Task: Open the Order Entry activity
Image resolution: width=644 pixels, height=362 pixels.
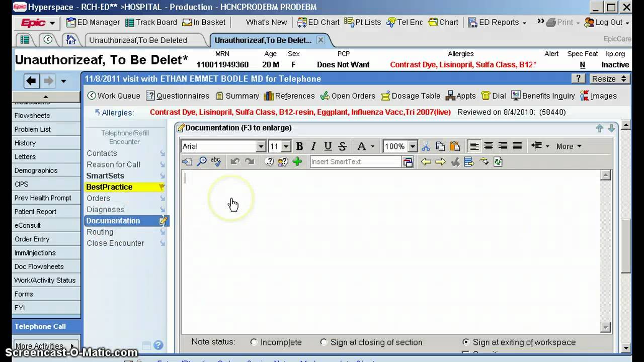Action: 46,239
